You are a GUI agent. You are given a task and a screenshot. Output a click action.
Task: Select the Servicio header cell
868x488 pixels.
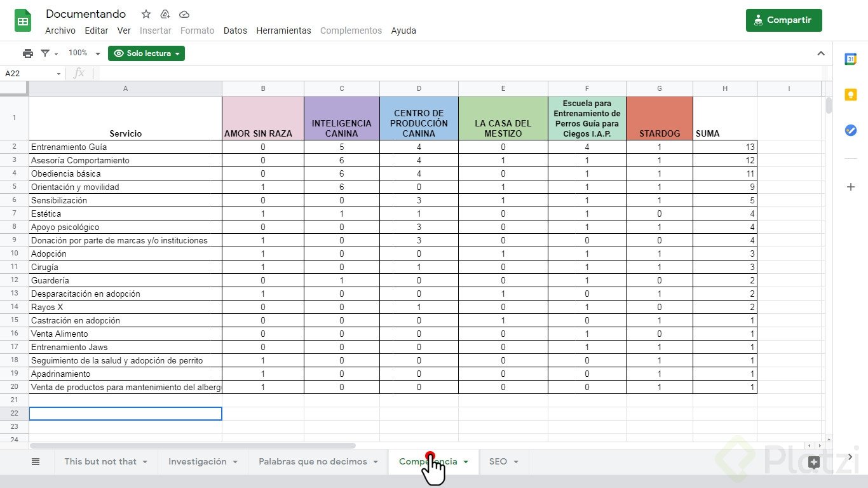125,118
